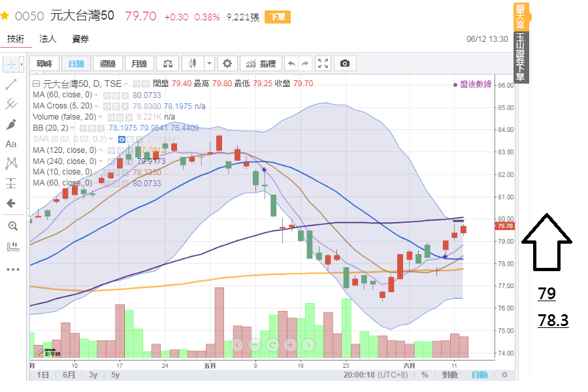The image size is (588, 392).
Task: Hide the Volume (false, 20) indicator
Action: [x=111, y=117]
